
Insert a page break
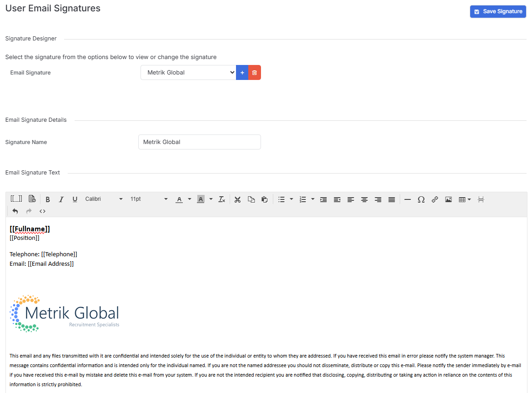tap(481, 199)
